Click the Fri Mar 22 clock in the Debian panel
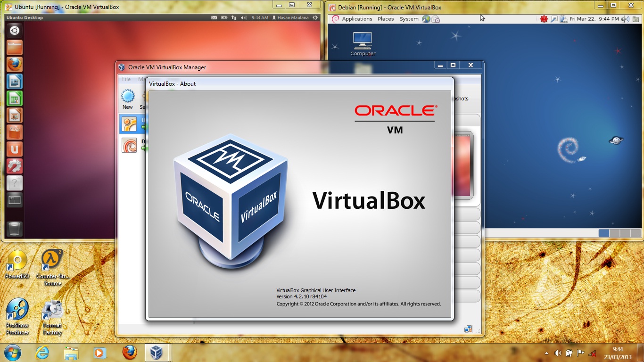This screenshot has width=644, height=362. [594, 19]
